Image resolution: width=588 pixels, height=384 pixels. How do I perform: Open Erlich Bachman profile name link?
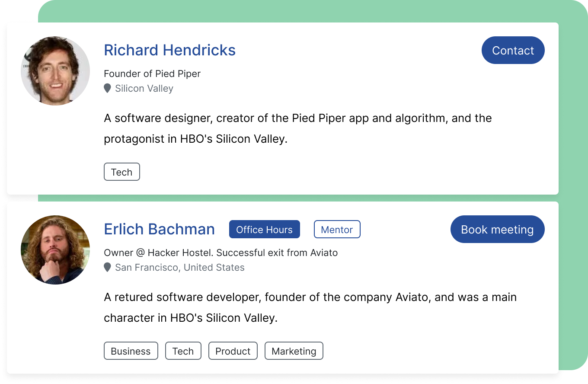pyautogui.click(x=160, y=229)
